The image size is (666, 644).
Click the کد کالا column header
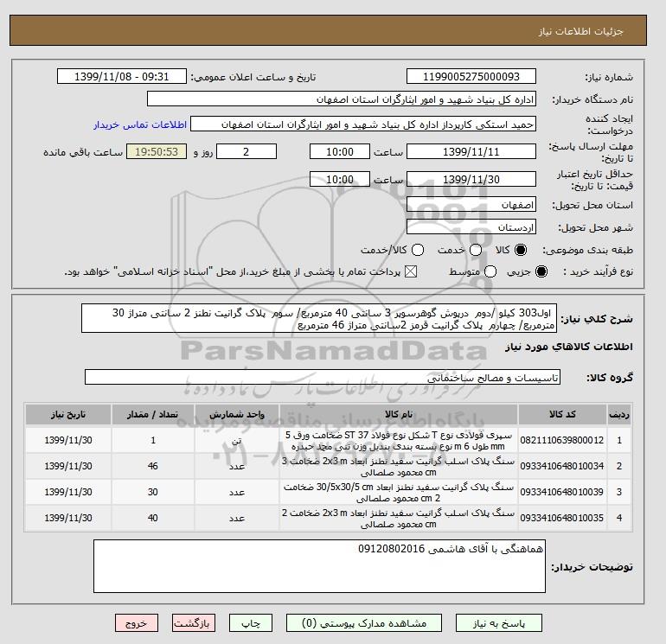click(562, 414)
